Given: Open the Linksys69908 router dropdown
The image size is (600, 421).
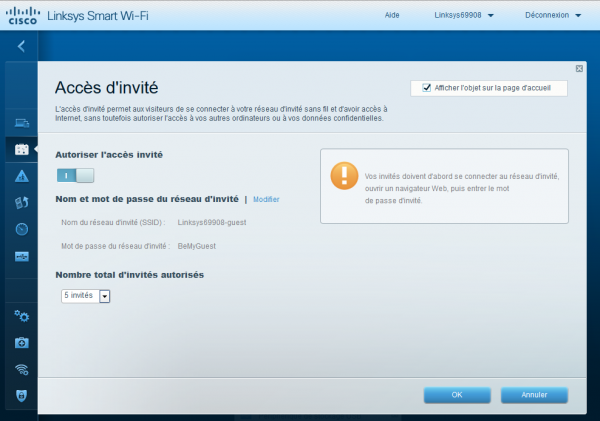Looking at the screenshot, I should 464,15.
